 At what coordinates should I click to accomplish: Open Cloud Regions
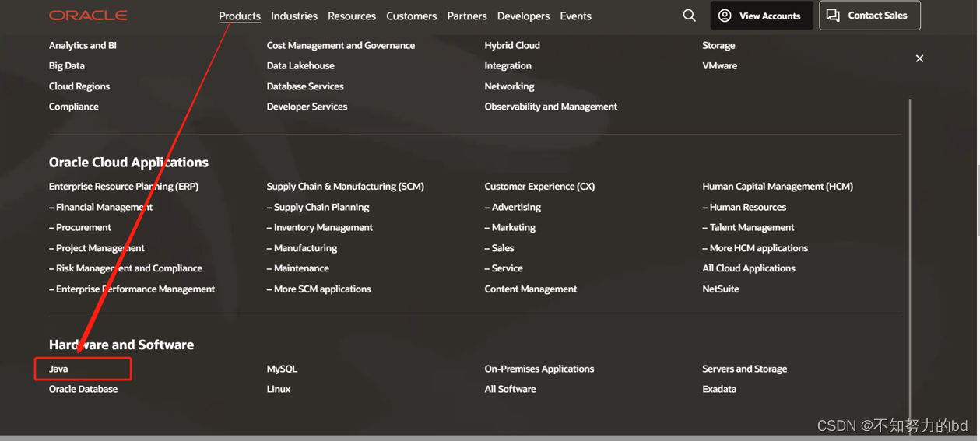click(79, 86)
